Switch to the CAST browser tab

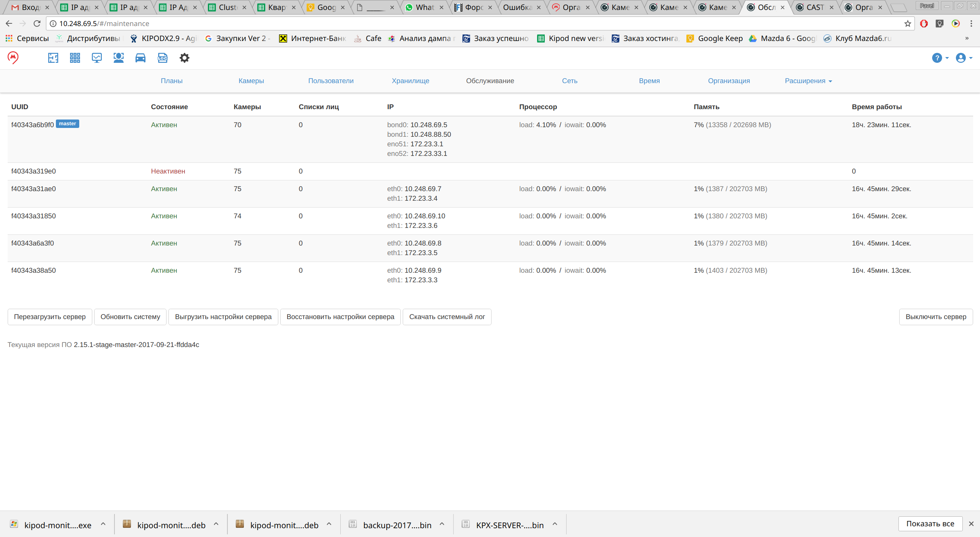click(x=815, y=7)
